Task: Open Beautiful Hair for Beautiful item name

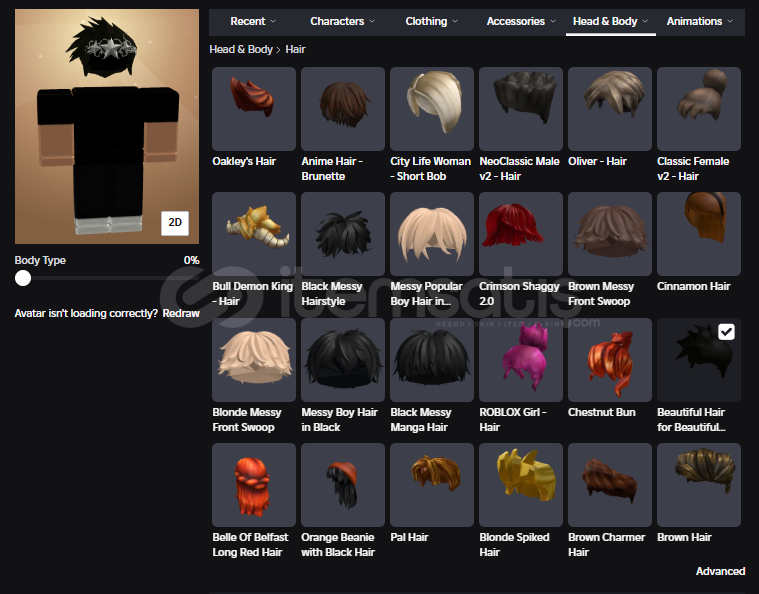Action: (691, 420)
